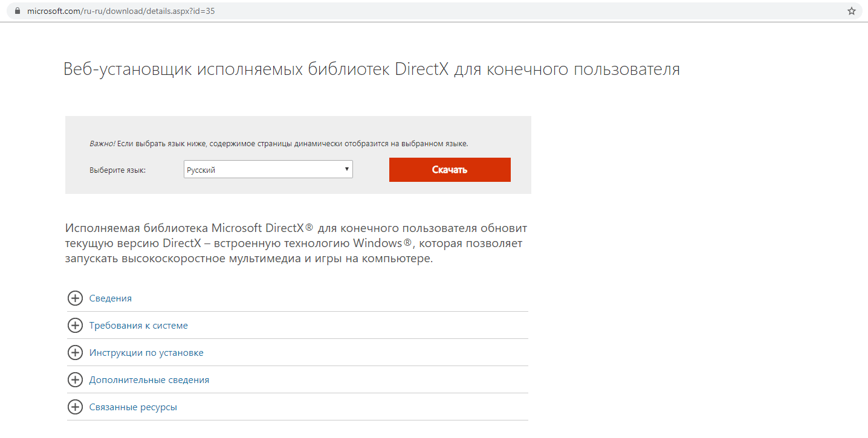Click the DirectX library description paragraph

(x=296, y=243)
